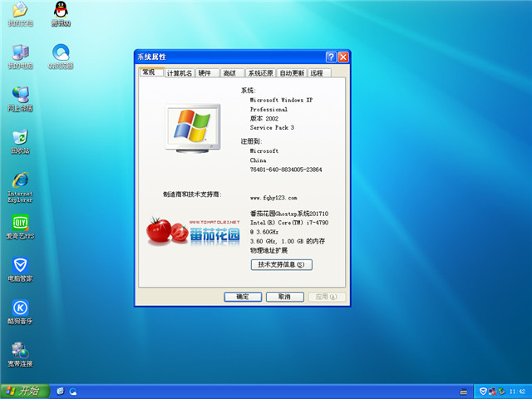This screenshot has height=399, width=532.
Task: Open the My Documents desktop icon
Action: [x=20, y=14]
